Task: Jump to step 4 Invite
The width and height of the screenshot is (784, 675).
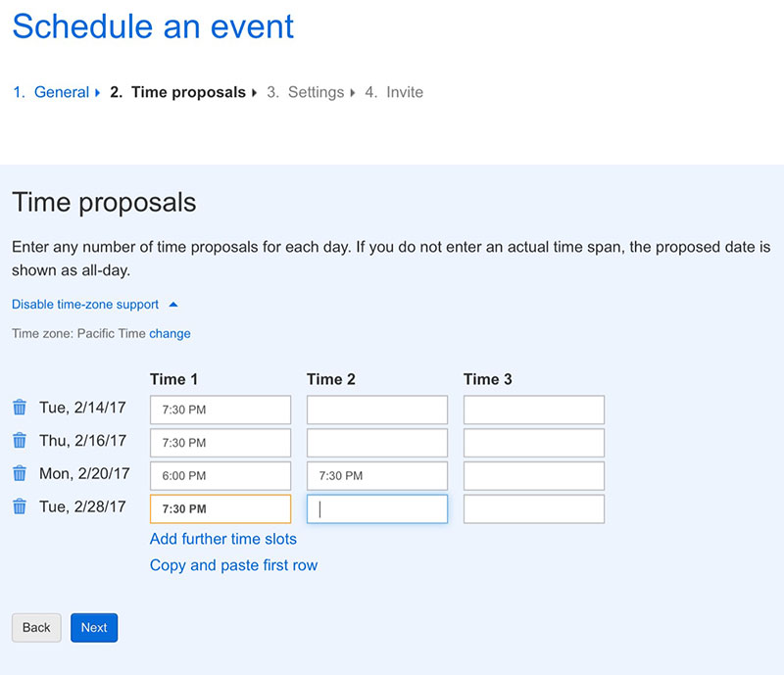Action: tap(405, 92)
